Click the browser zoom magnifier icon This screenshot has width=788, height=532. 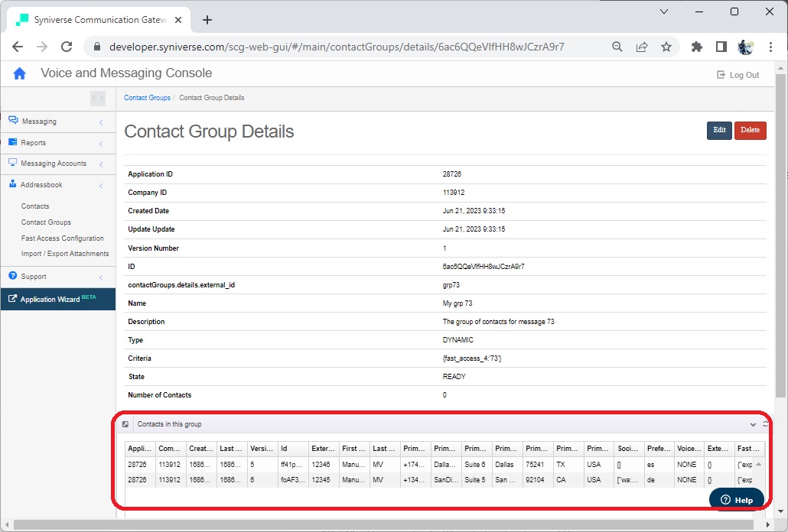[x=617, y=47]
